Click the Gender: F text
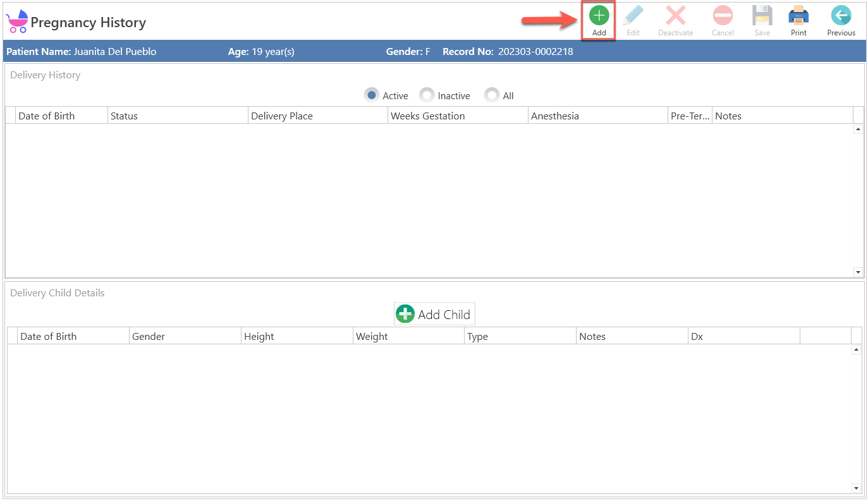868x501 pixels. coord(408,51)
